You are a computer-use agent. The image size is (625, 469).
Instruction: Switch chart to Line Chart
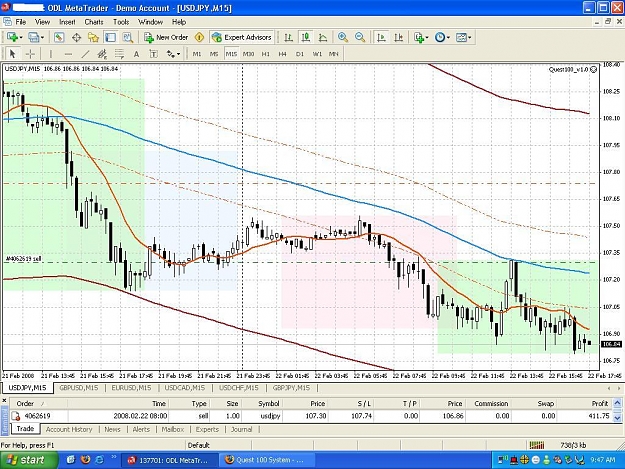pos(323,37)
